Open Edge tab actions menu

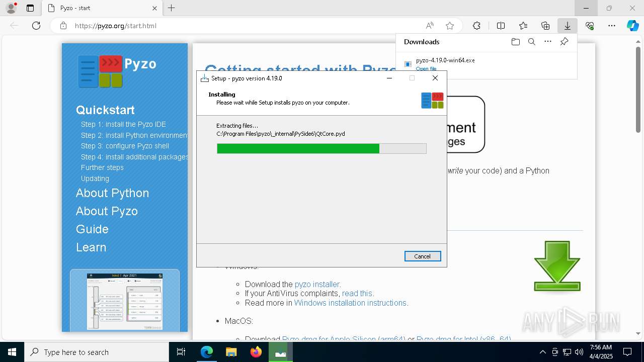30,8
